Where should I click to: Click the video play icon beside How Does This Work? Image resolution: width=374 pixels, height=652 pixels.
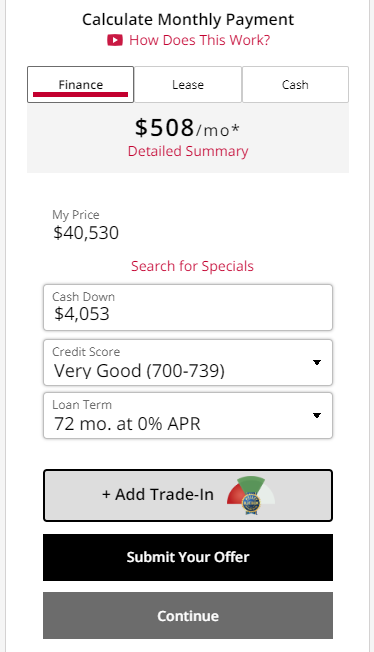[115, 40]
